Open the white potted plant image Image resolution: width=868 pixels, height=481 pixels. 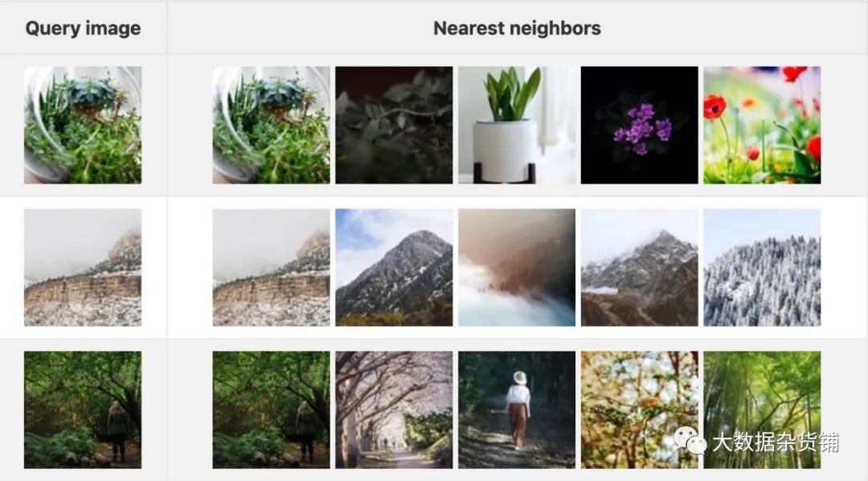click(517, 125)
